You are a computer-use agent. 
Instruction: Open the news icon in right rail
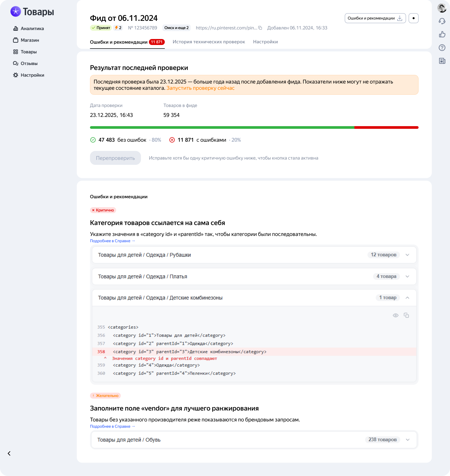[x=442, y=61]
